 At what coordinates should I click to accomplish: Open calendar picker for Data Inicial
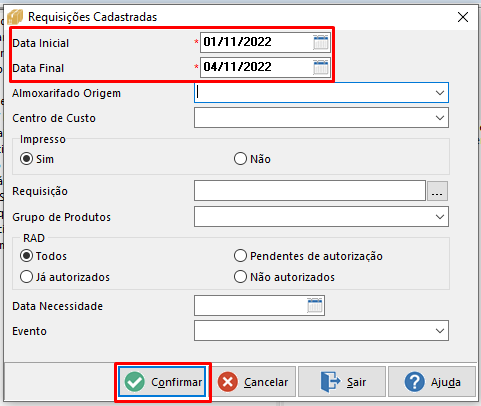pos(321,42)
